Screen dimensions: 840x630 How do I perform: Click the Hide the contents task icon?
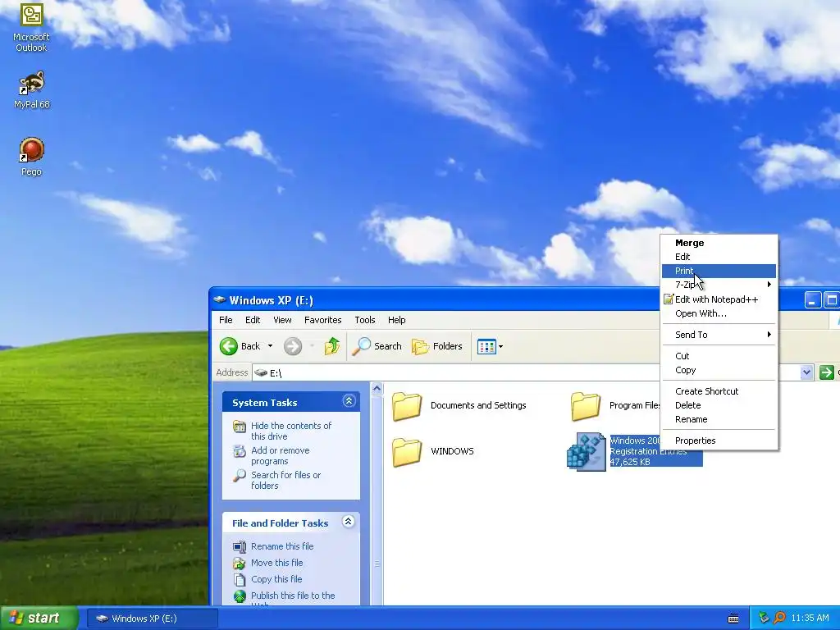[240, 427]
